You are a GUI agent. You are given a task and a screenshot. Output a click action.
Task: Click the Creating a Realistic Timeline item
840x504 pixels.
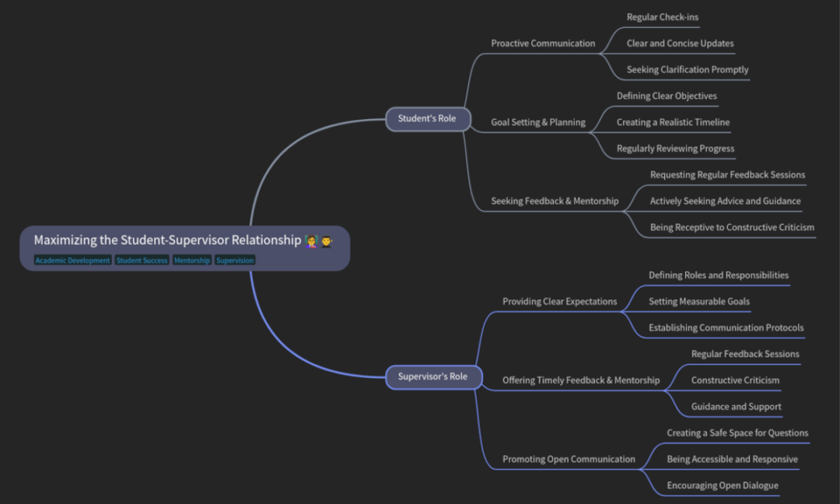pos(673,122)
